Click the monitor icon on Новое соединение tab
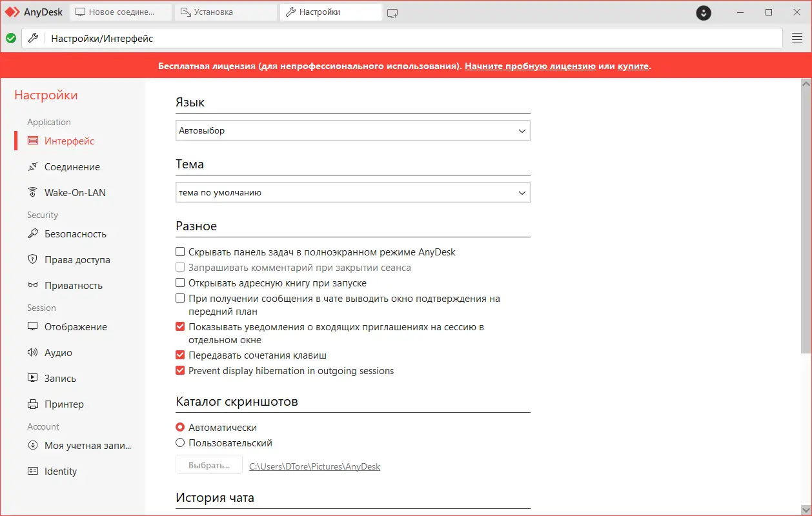812x516 pixels. click(80, 12)
